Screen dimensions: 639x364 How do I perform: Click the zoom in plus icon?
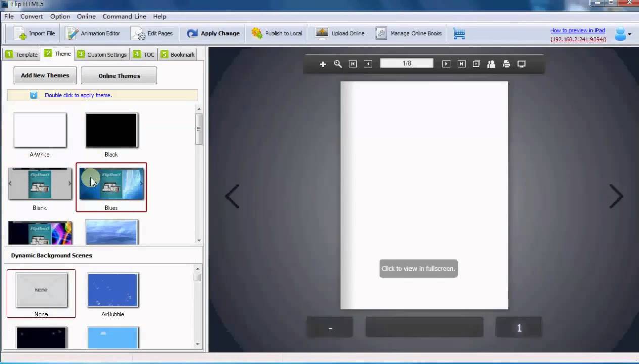(323, 64)
